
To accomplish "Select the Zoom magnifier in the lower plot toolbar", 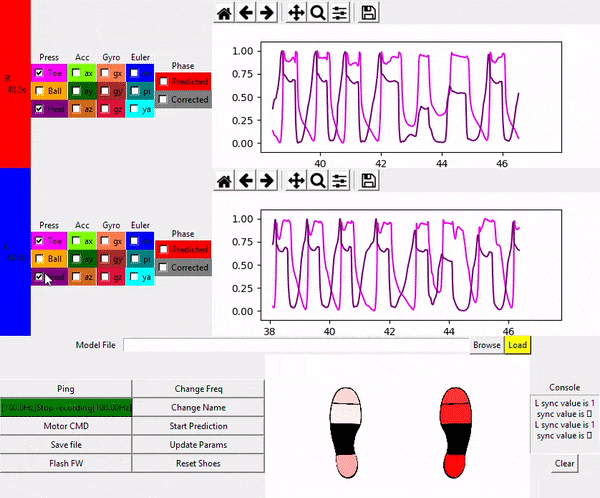I will click(318, 181).
